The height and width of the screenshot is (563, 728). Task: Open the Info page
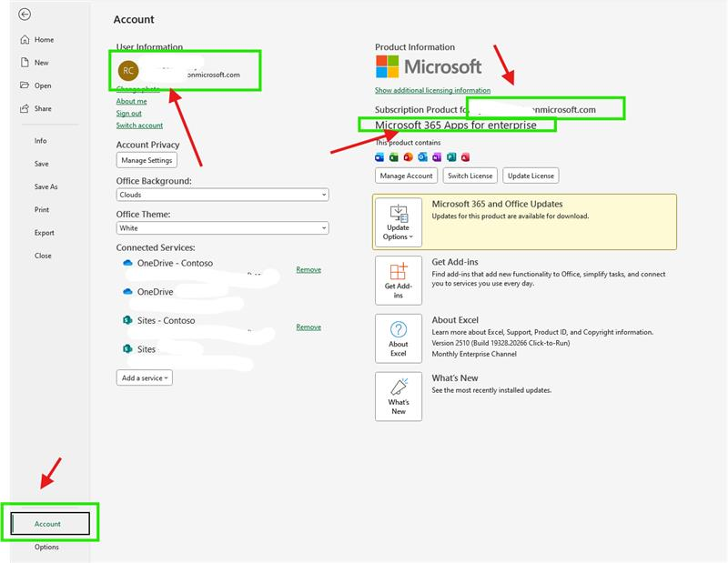point(40,141)
